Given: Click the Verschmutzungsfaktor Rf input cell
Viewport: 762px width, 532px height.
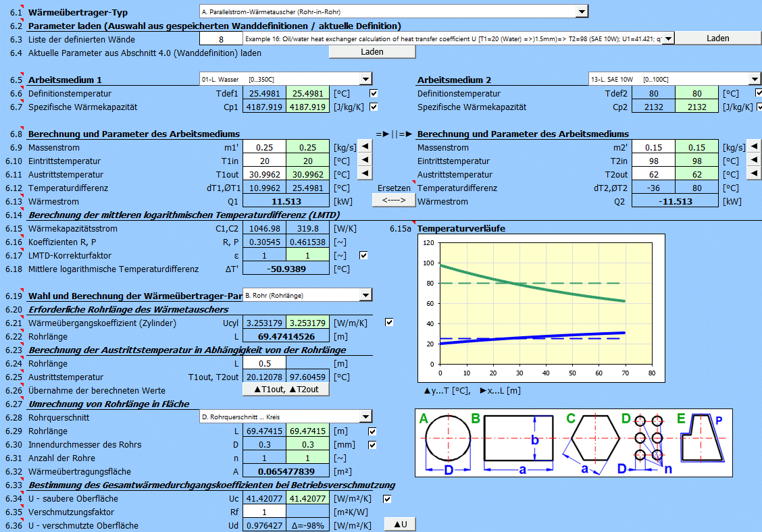Looking at the screenshot, I should (264, 512).
